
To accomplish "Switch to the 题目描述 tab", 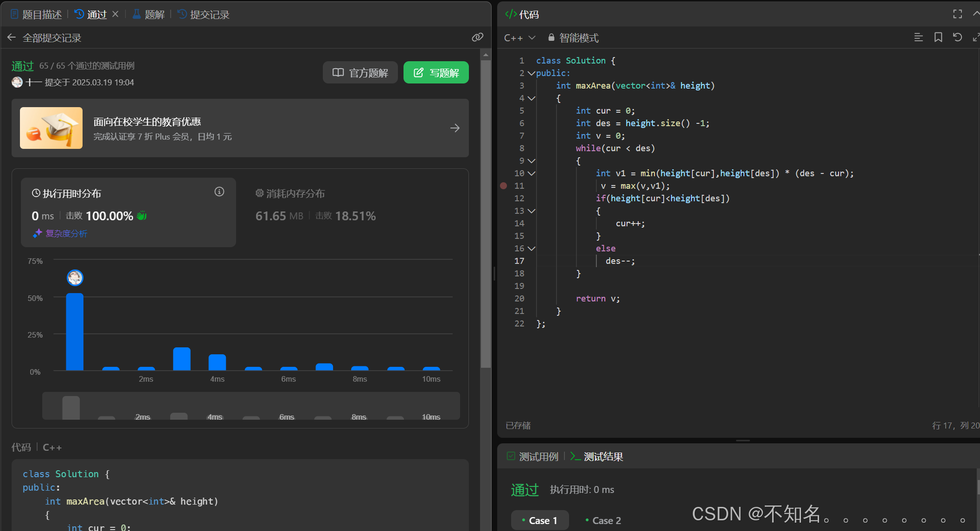I will [x=36, y=14].
